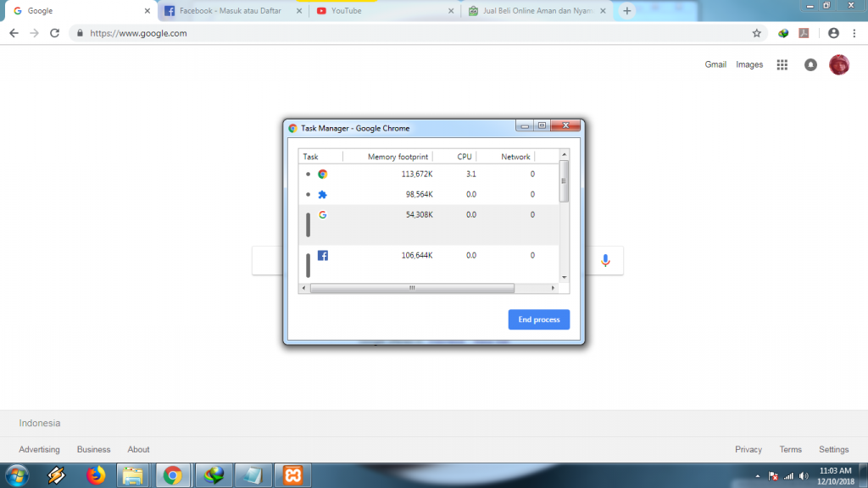Reload the current Google page
Viewport: 868px width, 488px height.
54,33
